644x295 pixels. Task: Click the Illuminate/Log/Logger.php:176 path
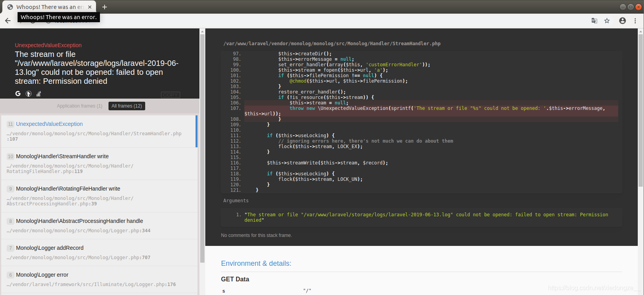[91, 284]
